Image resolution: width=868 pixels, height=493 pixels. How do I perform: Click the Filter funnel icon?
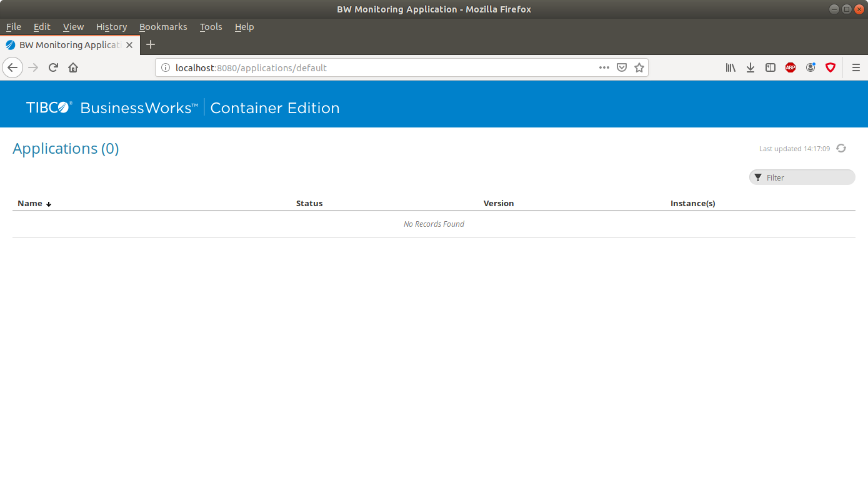[758, 177]
